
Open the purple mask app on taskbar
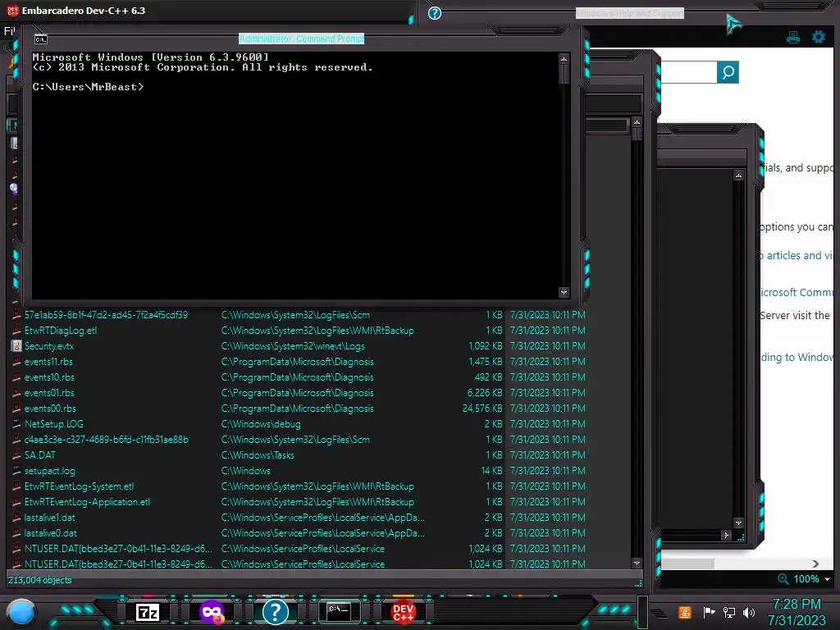212,612
